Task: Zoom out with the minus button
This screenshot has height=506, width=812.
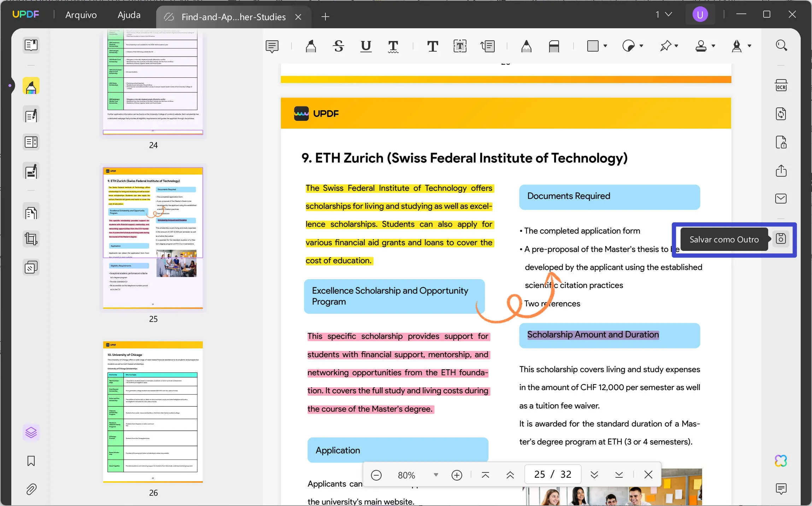Action: click(376, 475)
